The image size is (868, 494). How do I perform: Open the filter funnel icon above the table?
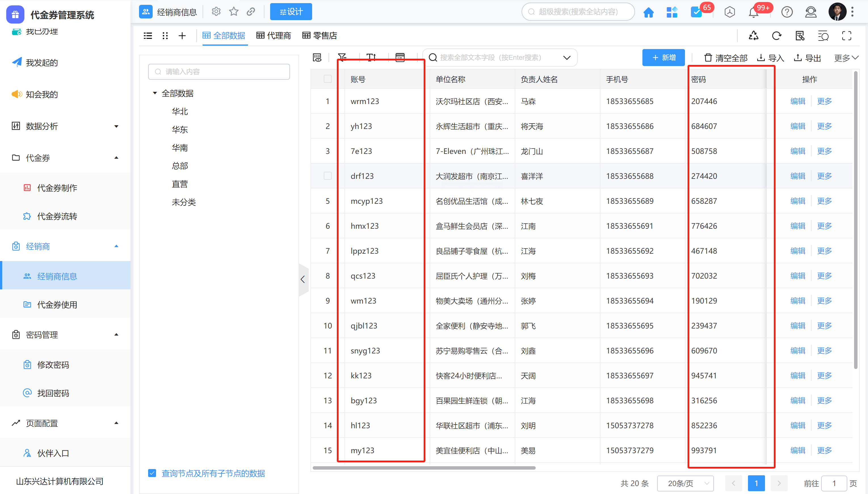342,57
